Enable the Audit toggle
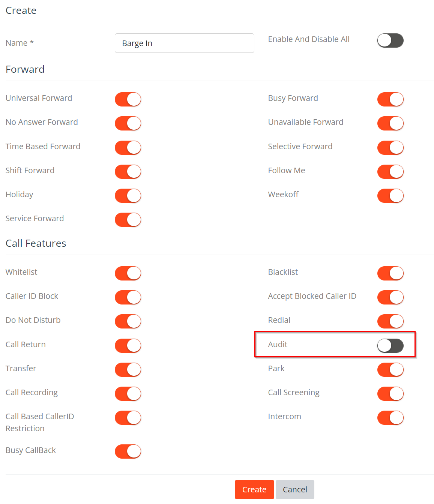This screenshot has height=504, width=434. tap(390, 346)
